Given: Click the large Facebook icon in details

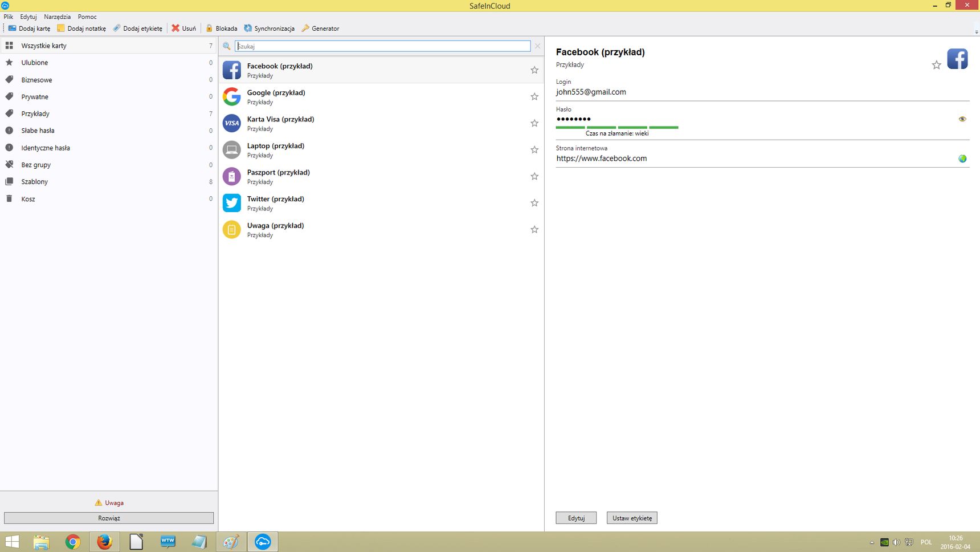Looking at the screenshot, I should pos(957,59).
